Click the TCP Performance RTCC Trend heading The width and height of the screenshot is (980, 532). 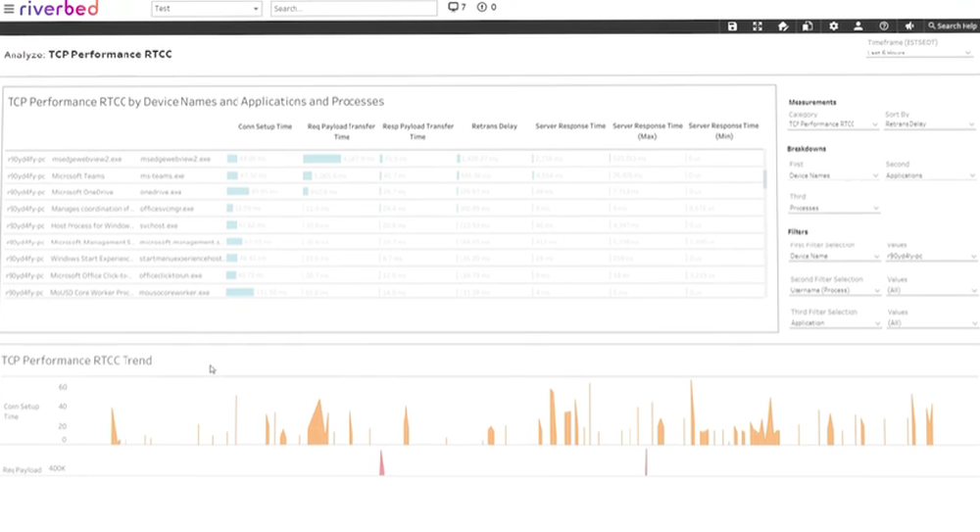tap(76, 361)
